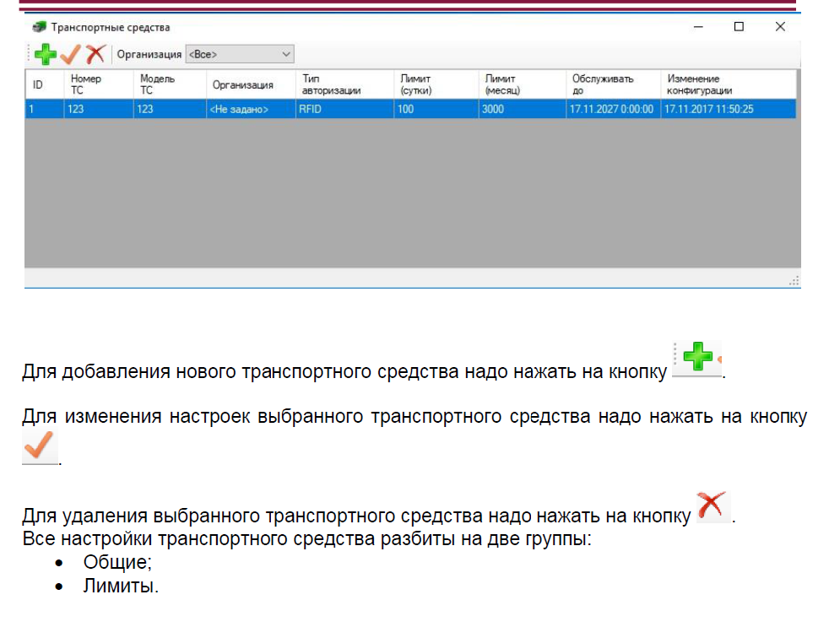Viewport: 840px width, 627px height.
Task: Click the Транспортные средства window title icon
Action: click(39, 27)
